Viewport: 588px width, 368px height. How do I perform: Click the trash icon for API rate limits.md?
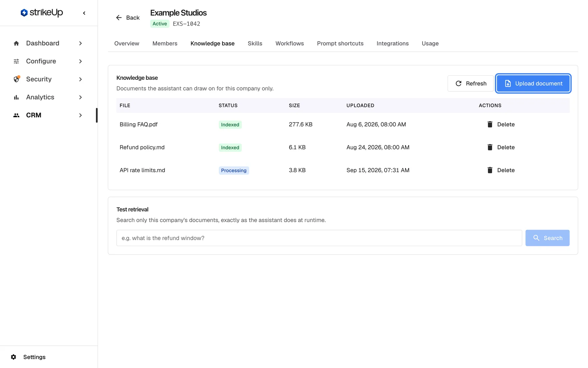pos(490,170)
